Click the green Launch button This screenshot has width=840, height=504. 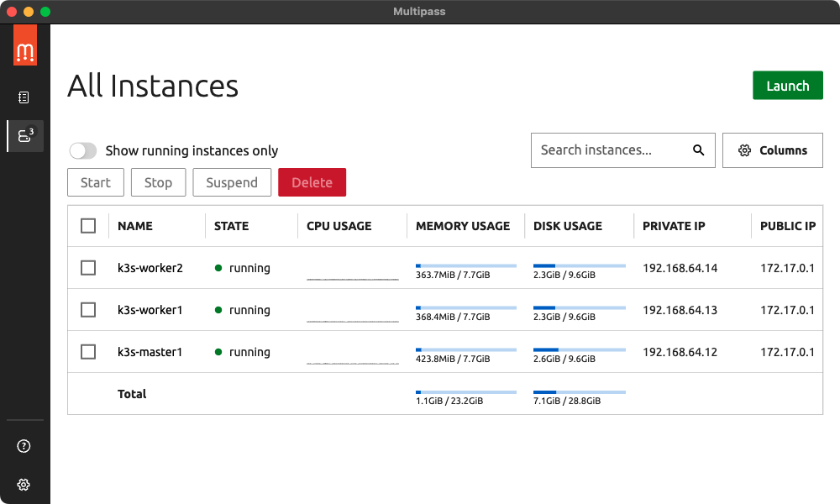[788, 86]
